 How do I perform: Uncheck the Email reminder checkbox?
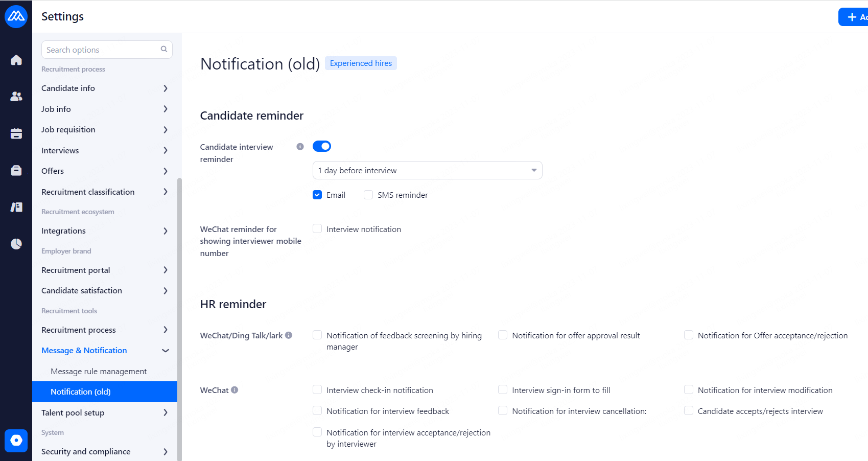coord(317,195)
